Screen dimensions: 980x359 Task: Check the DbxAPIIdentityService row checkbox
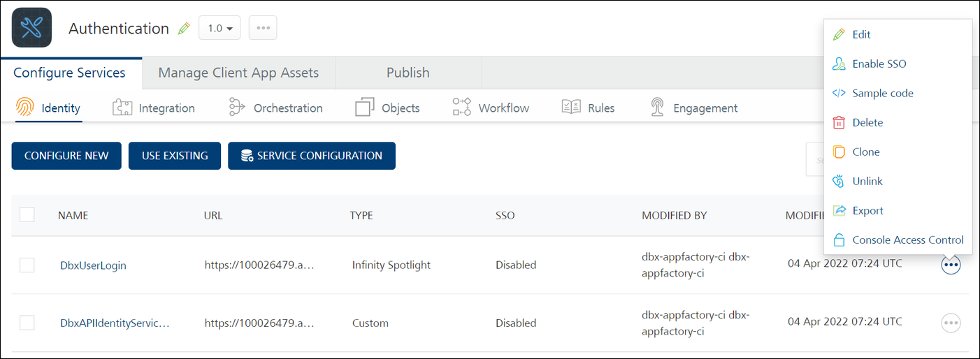click(27, 322)
